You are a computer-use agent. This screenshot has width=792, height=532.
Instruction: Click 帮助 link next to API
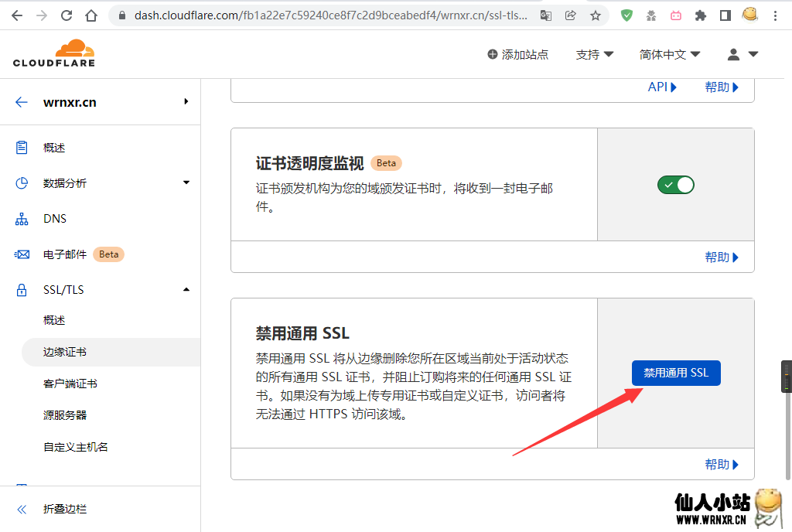pyautogui.click(x=722, y=87)
